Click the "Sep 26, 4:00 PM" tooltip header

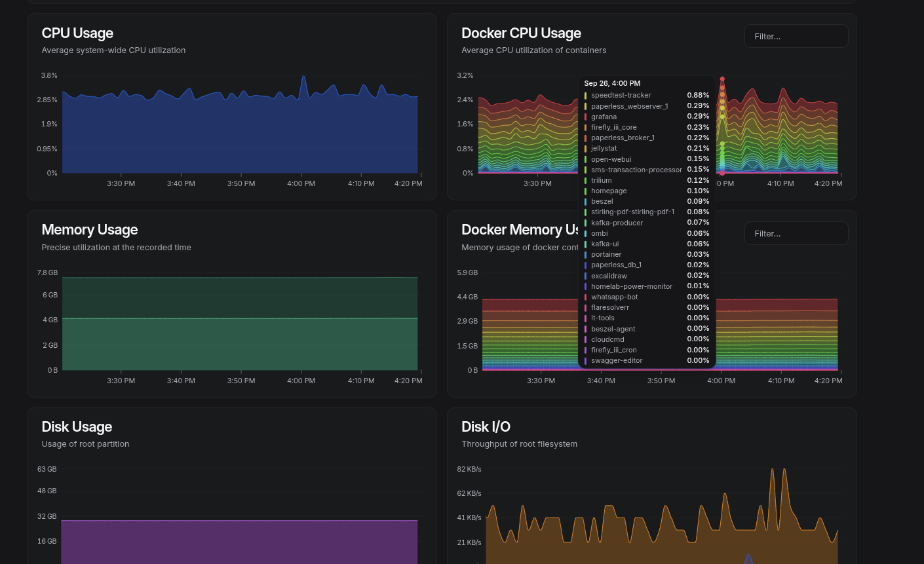pyautogui.click(x=612, y=83)
